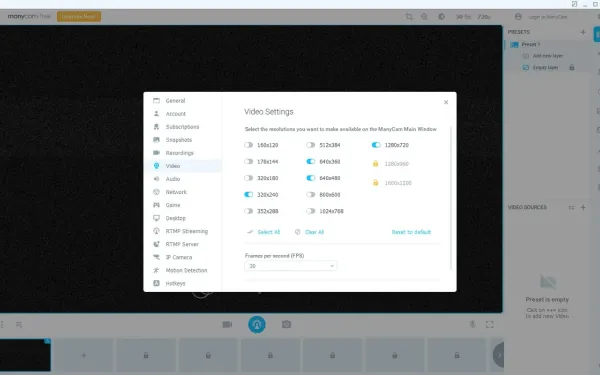600x375 pixels.
Task: Click Add new layer
Action: coord(548,56)
